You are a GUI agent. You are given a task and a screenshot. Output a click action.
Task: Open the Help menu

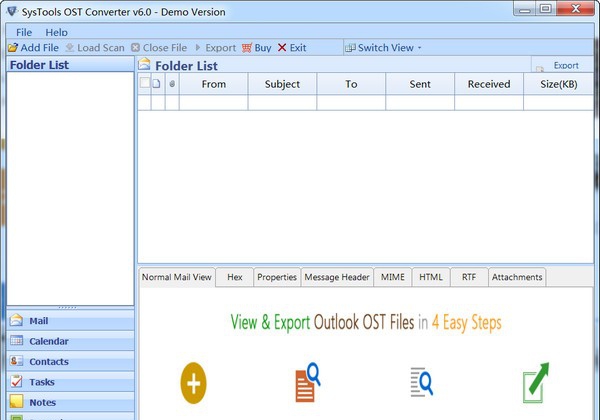[x=56, y=32]
